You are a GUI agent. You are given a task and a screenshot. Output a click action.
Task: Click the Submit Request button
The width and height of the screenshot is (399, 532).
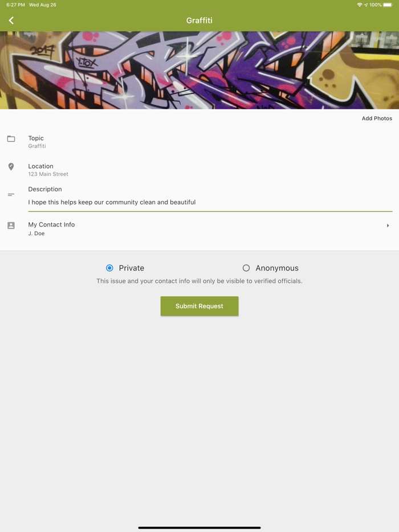pyautogui.click(x=199, y=306)
